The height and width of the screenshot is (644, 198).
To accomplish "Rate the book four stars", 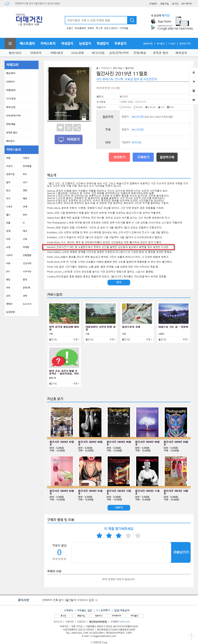I will click(x=128, y=535).
